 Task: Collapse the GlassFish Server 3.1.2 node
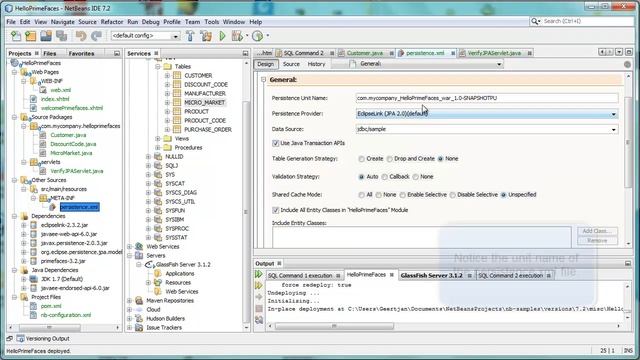139,264
